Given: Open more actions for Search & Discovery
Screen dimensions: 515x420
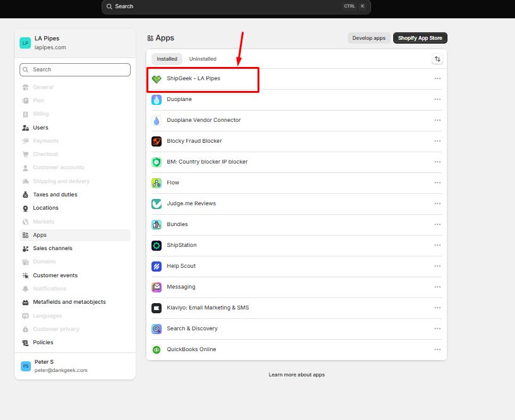Looking at the screenshot, I should pos(437,328).
